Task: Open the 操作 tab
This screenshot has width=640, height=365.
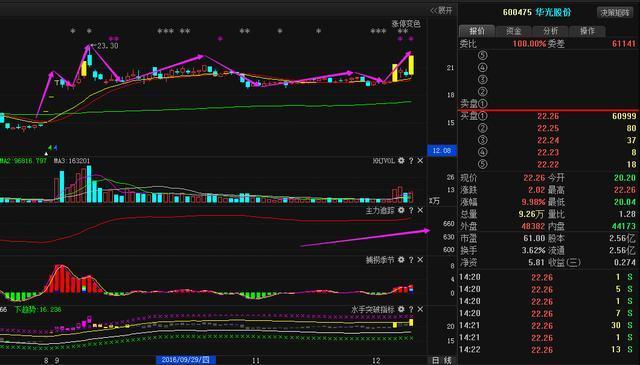Action: [587, 31]
